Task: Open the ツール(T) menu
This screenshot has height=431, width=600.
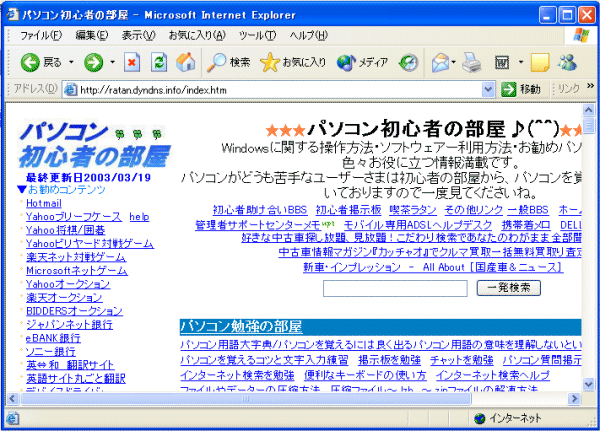Action: pos(257,36)
